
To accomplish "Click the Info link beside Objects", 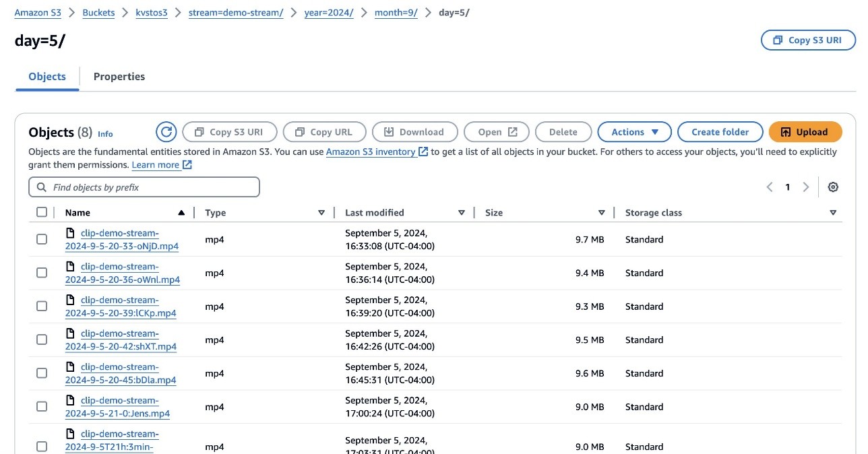I will tap(105, 133).
